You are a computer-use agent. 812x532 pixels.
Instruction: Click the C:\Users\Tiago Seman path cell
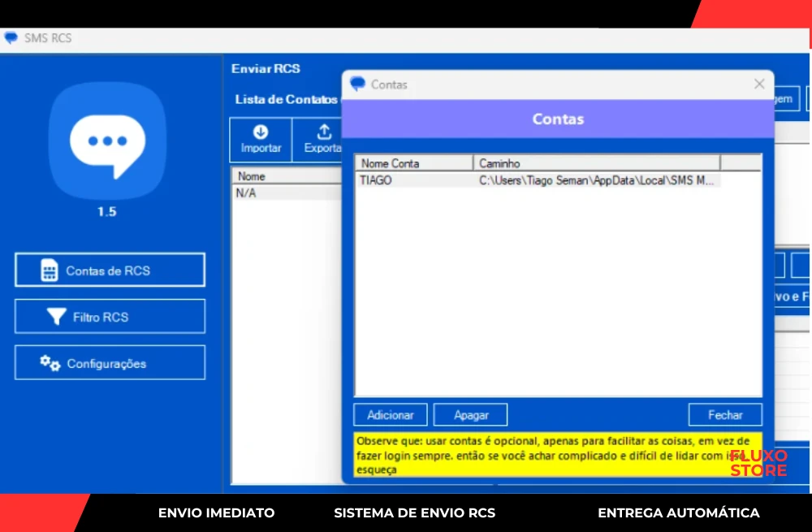tap(598, 180)
